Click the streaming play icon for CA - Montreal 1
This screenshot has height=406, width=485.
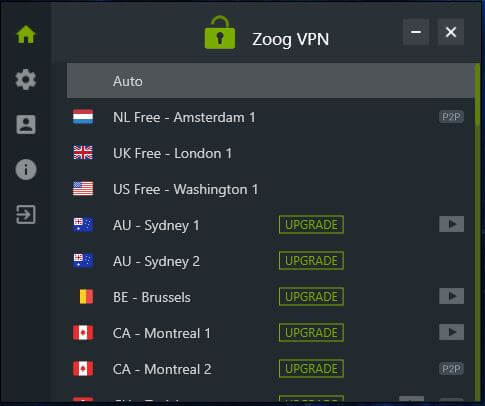[451, 332]
